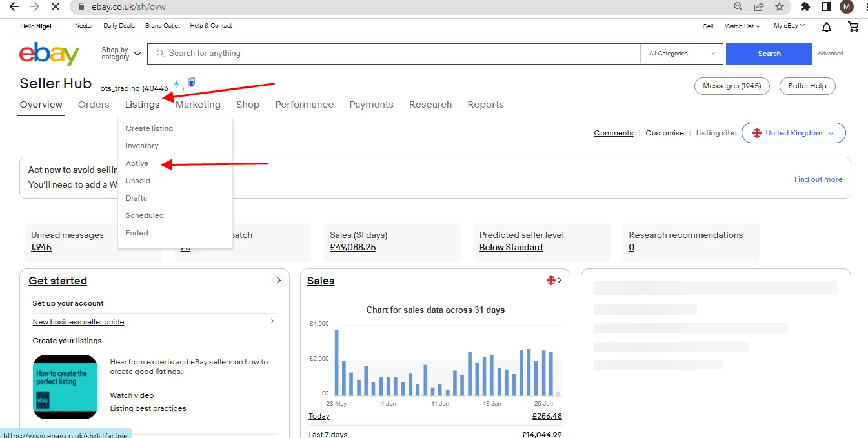Stop loading the page in browser toolbar

click(55, 6)
